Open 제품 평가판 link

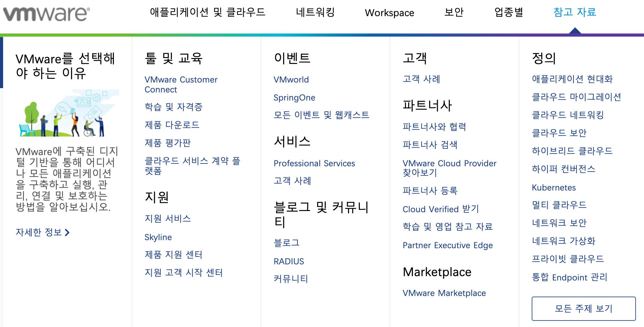pos(168,143)
